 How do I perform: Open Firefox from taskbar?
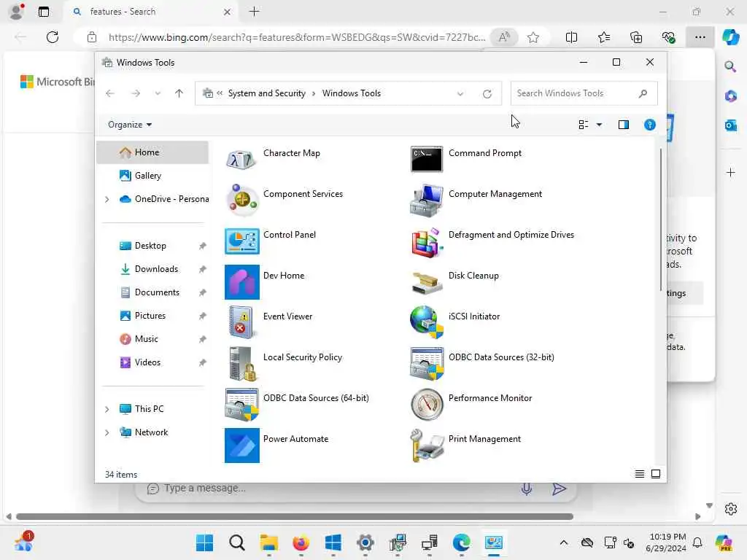click(301, 542)
